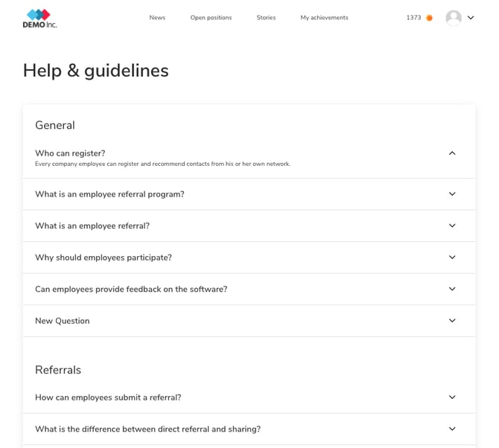The image size is (499, 448).
Task: Click 'Who can register?' question title
Action: [70, 153]
